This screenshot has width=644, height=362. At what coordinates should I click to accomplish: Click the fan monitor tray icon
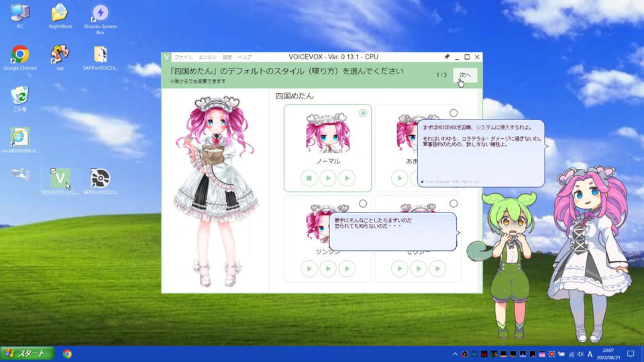464,354
